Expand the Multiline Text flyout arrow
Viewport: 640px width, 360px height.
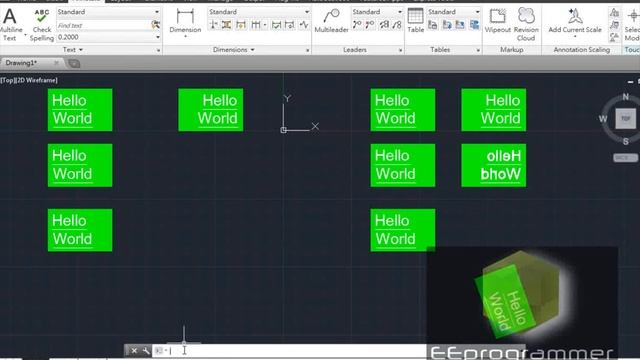25,35
